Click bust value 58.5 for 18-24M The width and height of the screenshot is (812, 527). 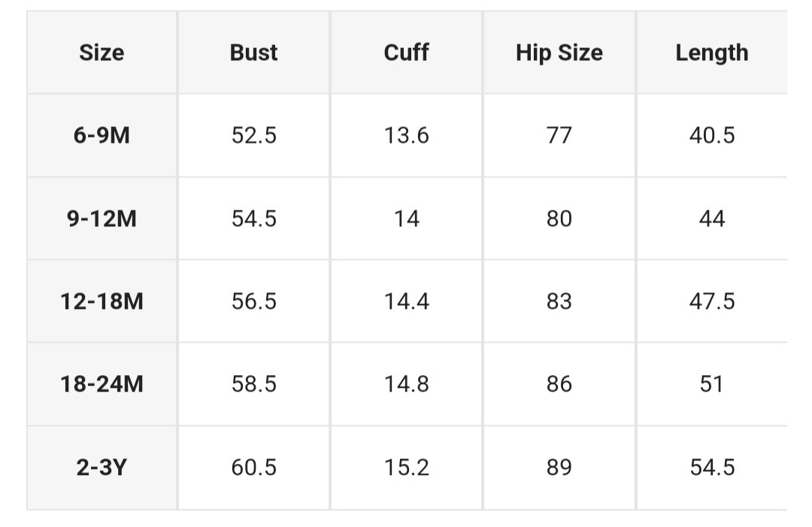(253, 384)
